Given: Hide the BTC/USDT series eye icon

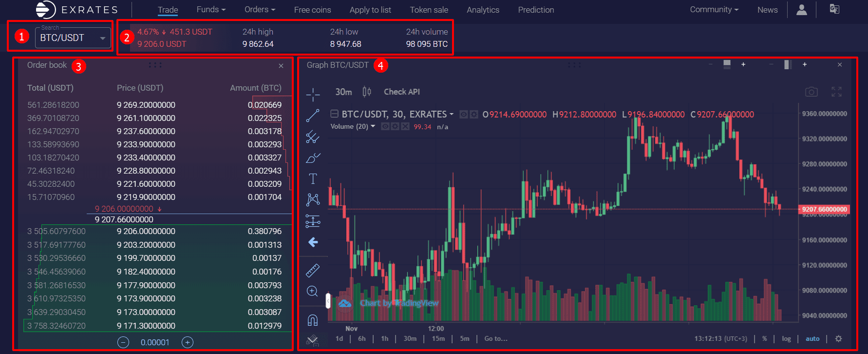Looking at the screenshot, I should pyautogui.click(x=464, y=114).
